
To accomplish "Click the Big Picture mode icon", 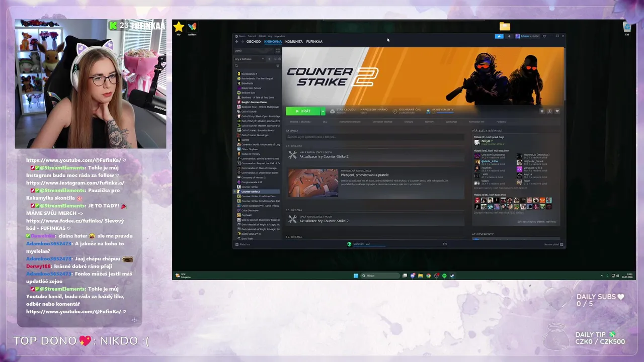I will (544, 36).
